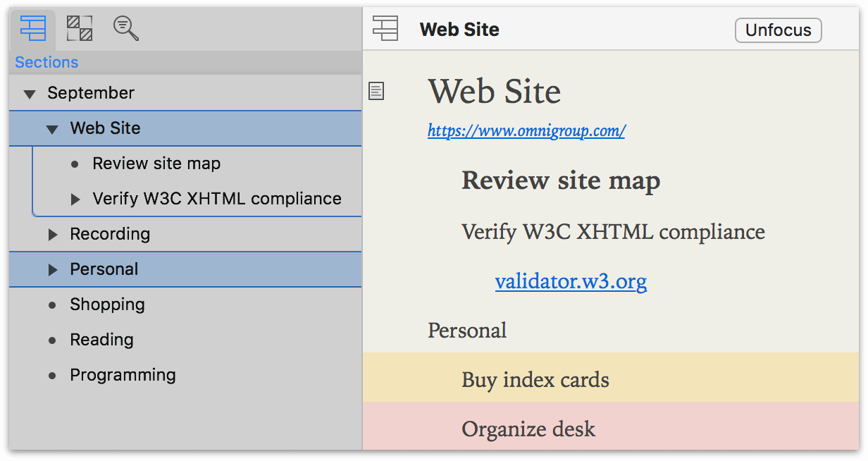Click the Personal row in outline
The height and width of the screenshot is (461, 868).
click(x=467, y=331)
